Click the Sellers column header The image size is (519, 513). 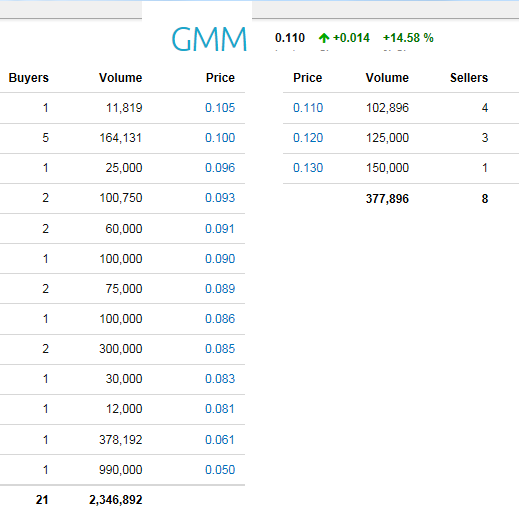469,78
